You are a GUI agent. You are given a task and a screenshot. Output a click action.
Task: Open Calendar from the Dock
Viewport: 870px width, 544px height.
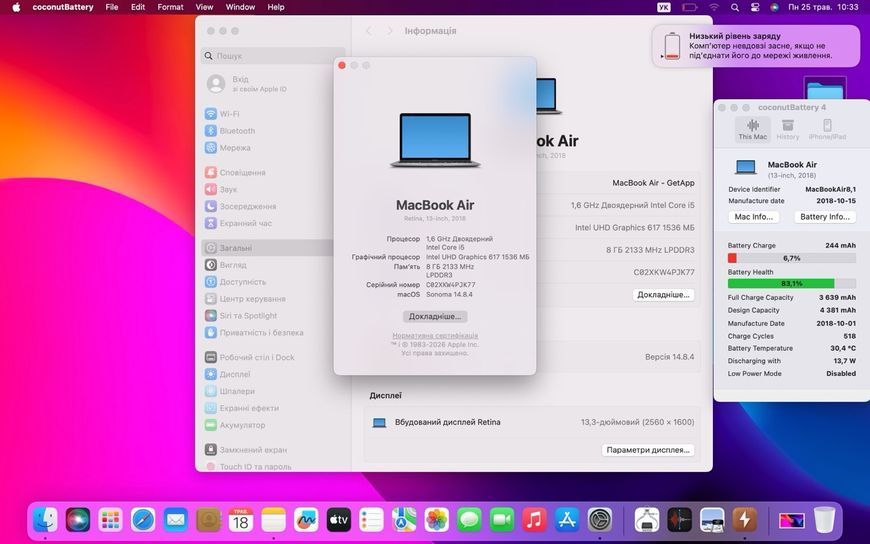pos(241,520)
